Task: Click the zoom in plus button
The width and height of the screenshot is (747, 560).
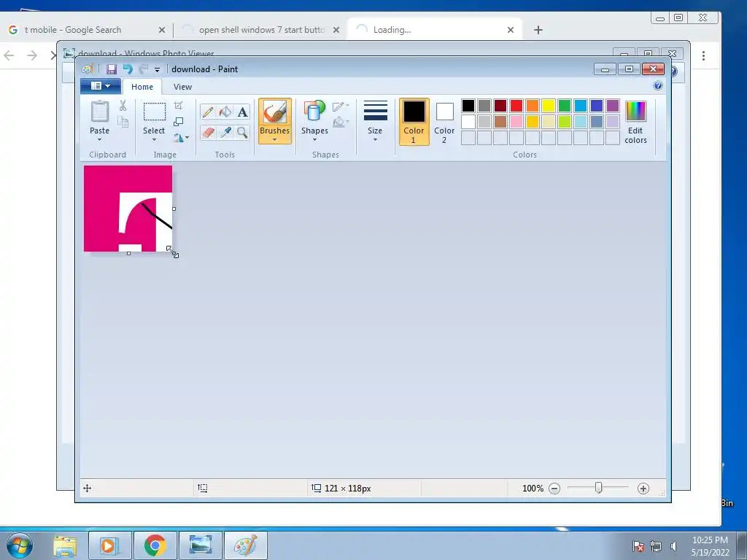Action: pos(643,489)
